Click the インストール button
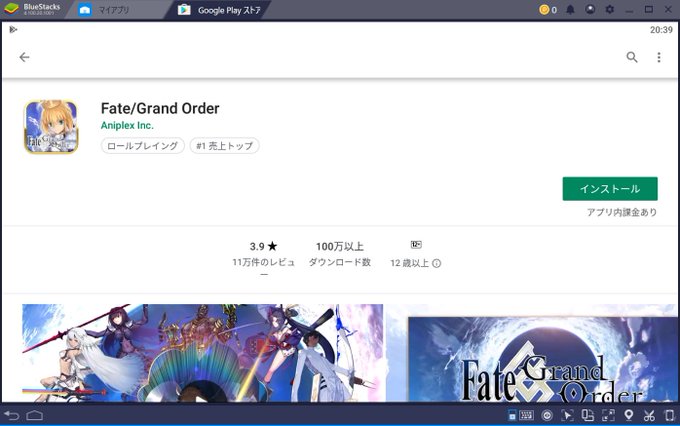Screen dimensions: 680x426 pyautogui.click(x=610, y=189)
